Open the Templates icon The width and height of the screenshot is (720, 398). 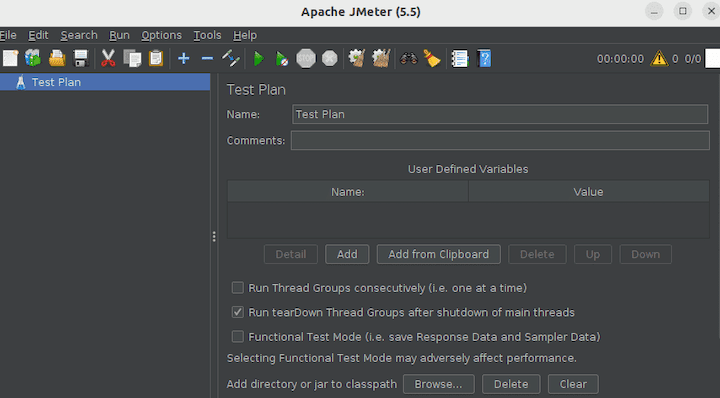33,58
